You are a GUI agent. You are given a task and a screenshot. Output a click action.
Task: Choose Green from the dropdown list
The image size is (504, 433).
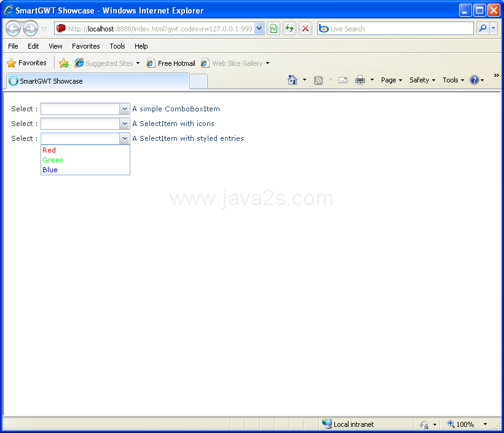[x=85, y=160]
